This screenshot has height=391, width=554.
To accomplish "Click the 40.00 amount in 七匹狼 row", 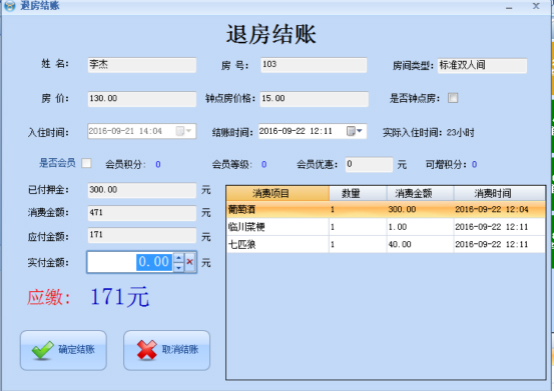I will (x=400, y=244).
